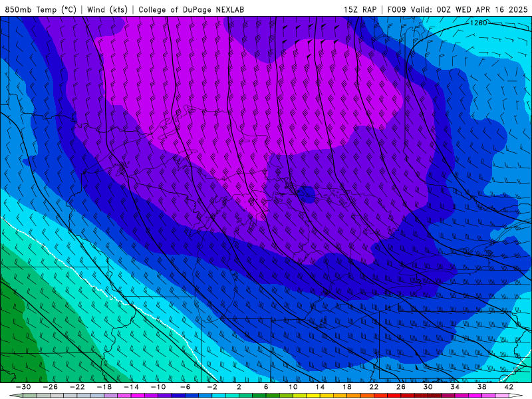
Task: Click the '18' color scale label
Action: click(346, 387)
